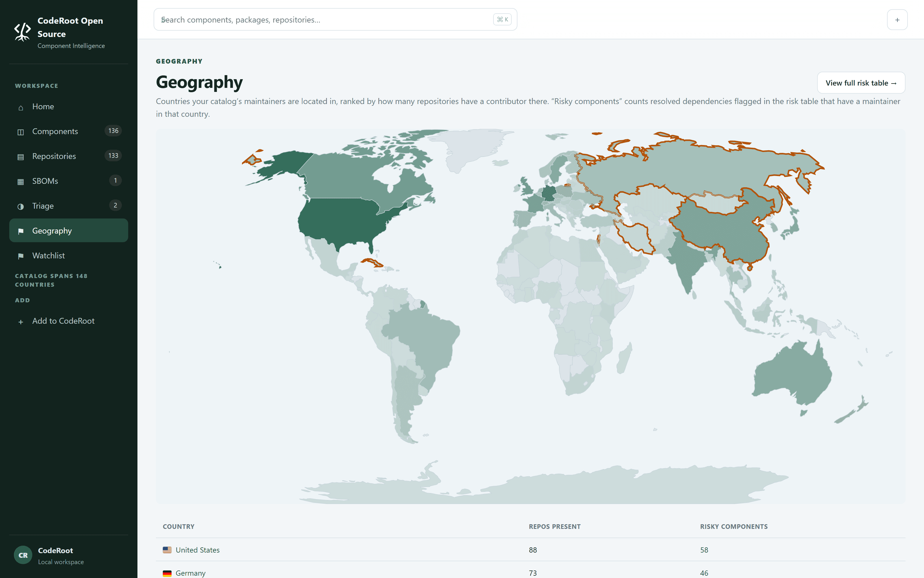This screenshot has height=578, width=924.
Task: Click the 46 risky components value
Action: click(x=704, y=573)
